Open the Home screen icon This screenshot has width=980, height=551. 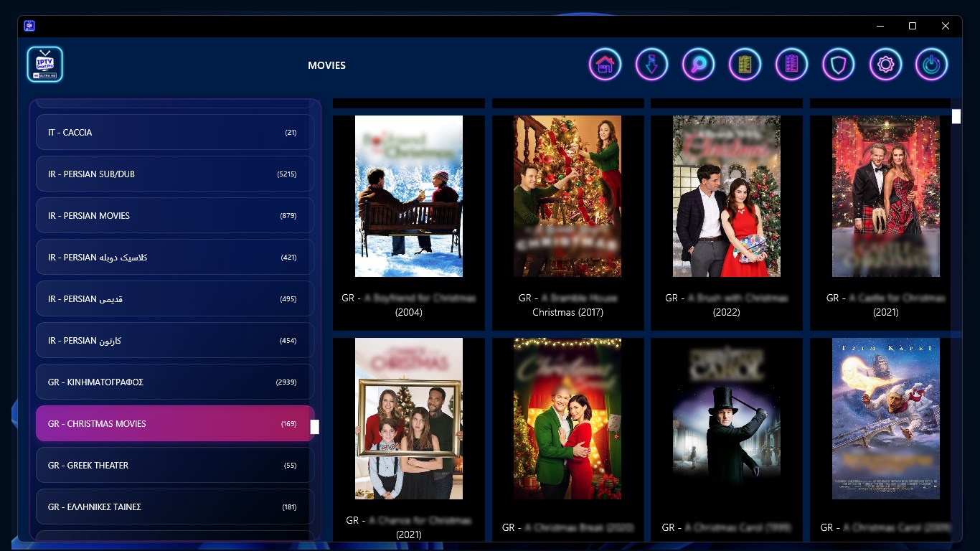tap(605, 64)
